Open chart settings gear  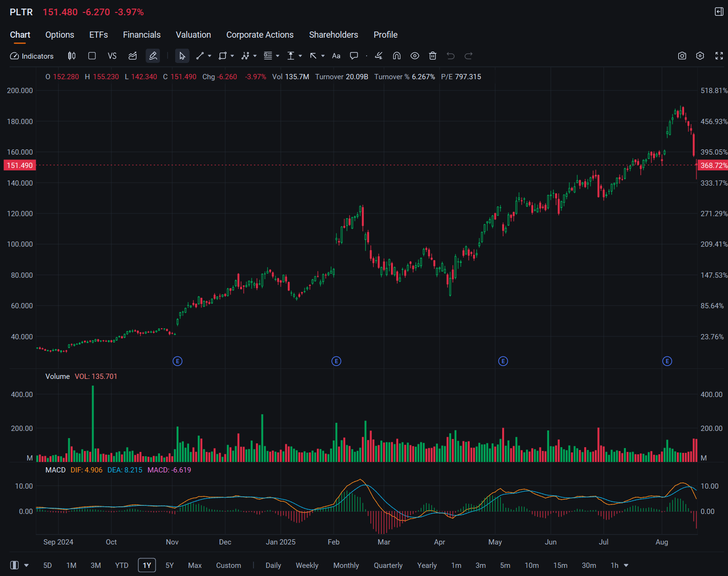(700, 56)
